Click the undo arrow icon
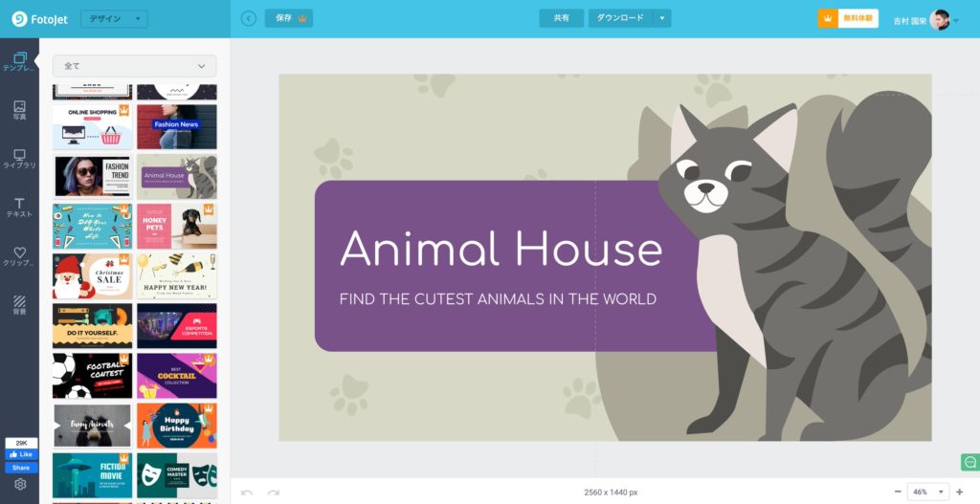Screen dimensions: 980x504 (x=247, y=492)
